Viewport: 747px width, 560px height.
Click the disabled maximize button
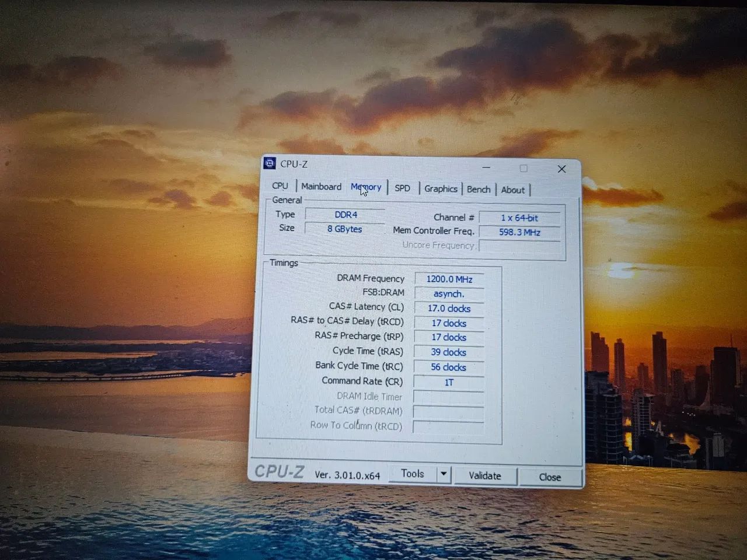click(x=523, y=168)
